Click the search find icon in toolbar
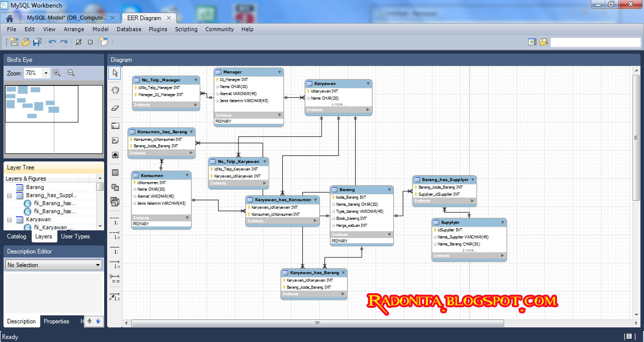This screenshot has height=342, width=644. (x=544, y=42)
